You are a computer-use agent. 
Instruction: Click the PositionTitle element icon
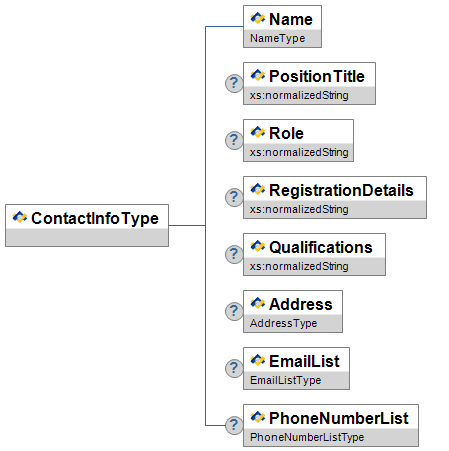click(258, 75)
